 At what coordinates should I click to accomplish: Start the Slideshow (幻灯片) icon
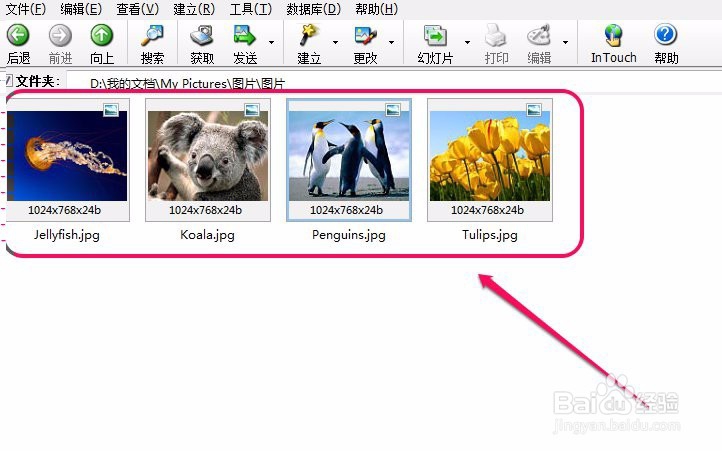click(x=435, y=35)
